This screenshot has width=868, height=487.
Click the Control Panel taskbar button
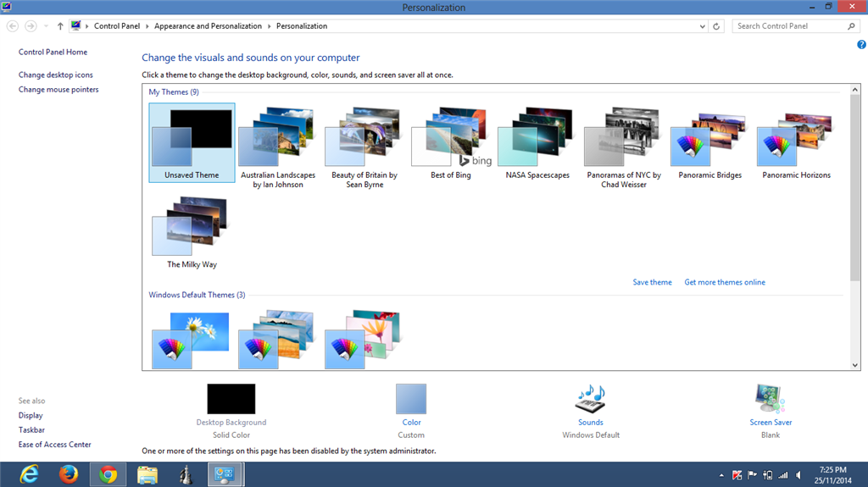[225, 475]
